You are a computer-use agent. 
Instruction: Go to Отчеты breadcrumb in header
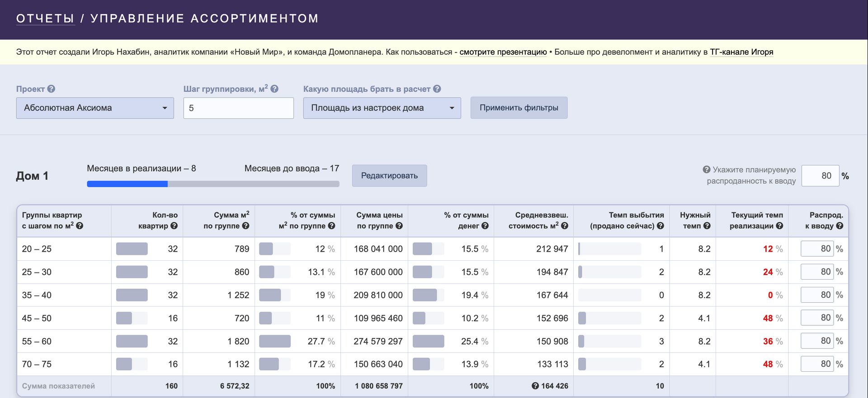click(45, 19)
